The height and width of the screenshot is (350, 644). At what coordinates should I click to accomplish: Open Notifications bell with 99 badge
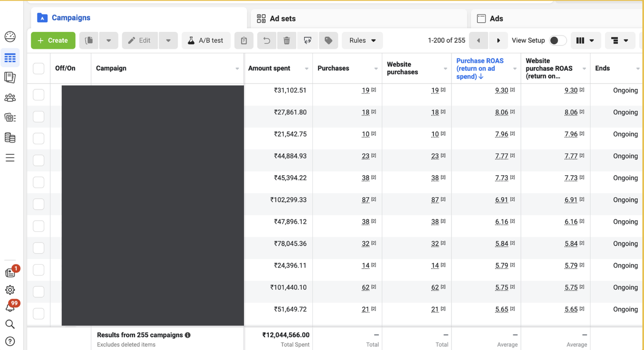(10, 307)
